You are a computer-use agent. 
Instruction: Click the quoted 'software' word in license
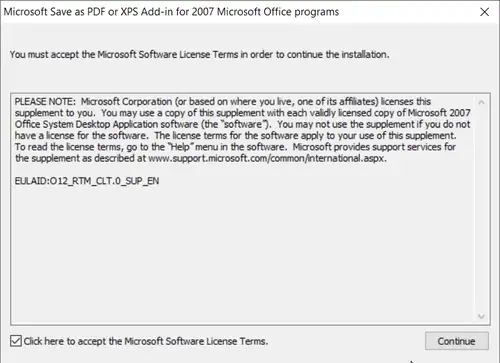pos(244,124)
